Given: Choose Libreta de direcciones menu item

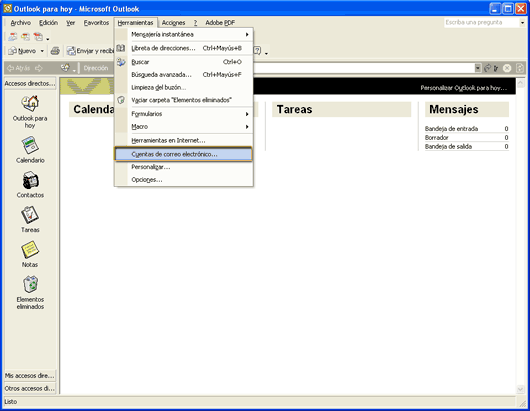Looking at the screenshot, I should 184,48.
